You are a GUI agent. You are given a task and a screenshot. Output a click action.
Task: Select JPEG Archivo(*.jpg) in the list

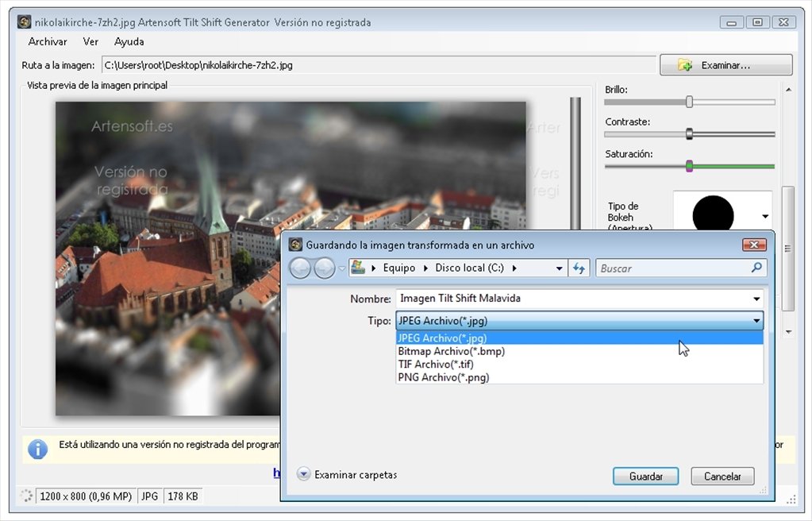pos(579,338)
